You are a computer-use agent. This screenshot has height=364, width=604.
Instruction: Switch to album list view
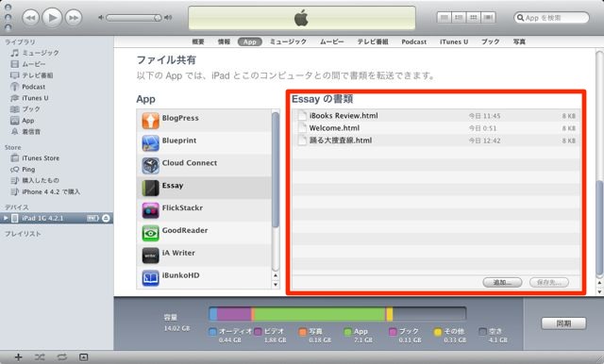(x=459, y=18)
